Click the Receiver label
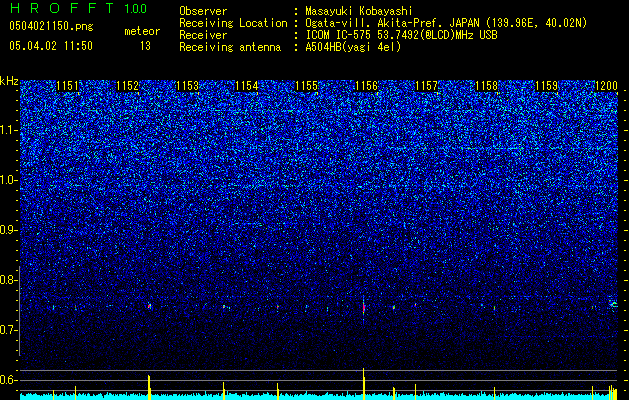629x400 pixels. pos(203,35)
